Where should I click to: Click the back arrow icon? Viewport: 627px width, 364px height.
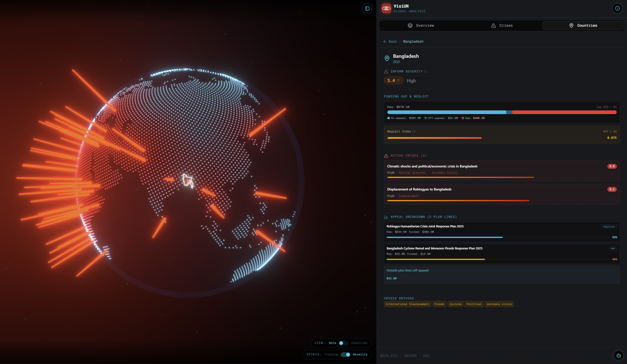[x=385, y=42]
